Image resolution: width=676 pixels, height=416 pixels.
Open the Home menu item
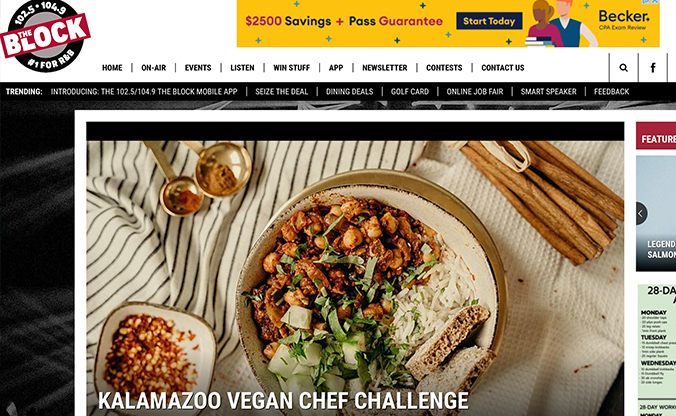112,68
